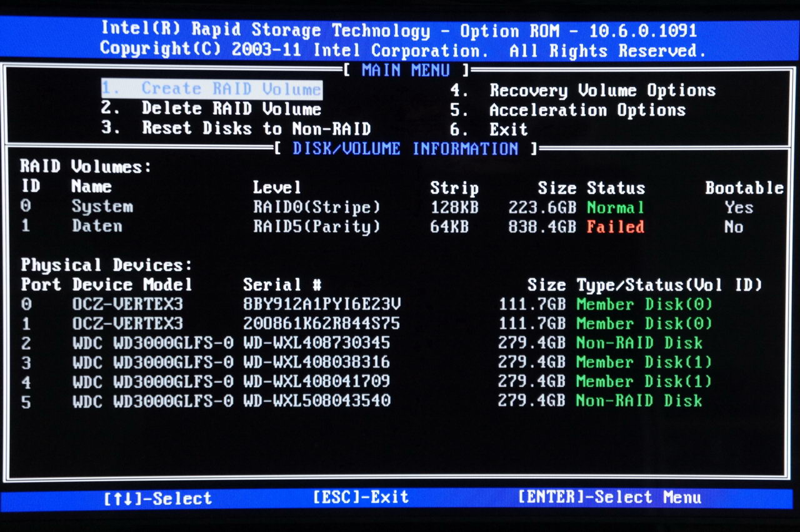Screen dimensions: 800x532
Task: Click RAID0(Stripe) level value
Action: coord(316,207)
